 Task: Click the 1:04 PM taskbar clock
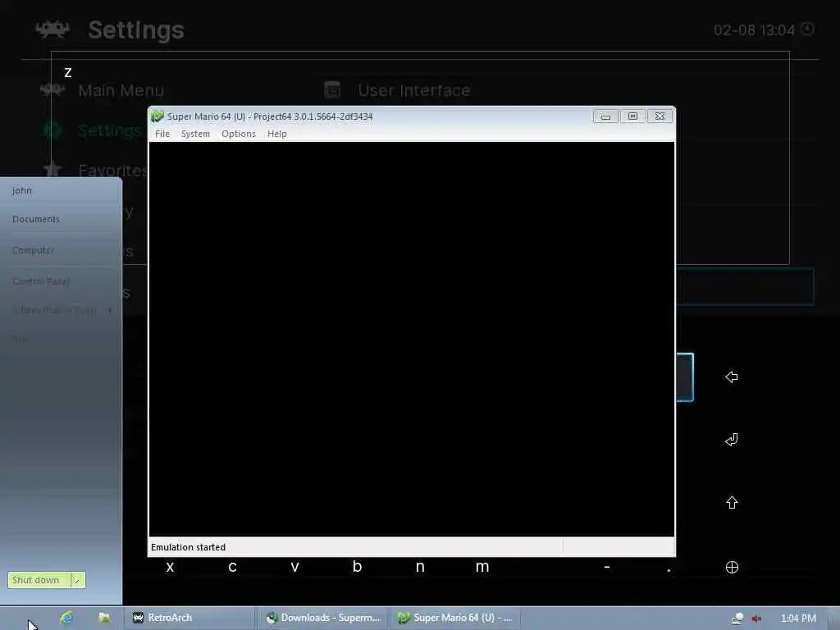798,619
